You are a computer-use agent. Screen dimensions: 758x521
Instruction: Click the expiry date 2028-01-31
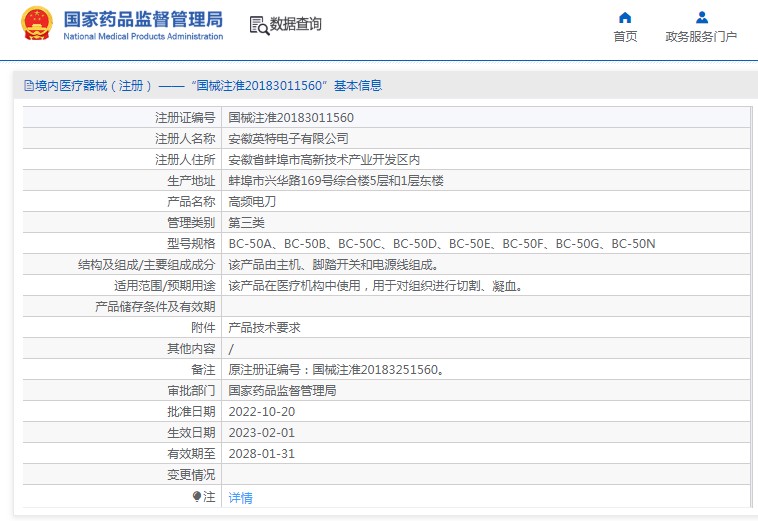point(262,454)
